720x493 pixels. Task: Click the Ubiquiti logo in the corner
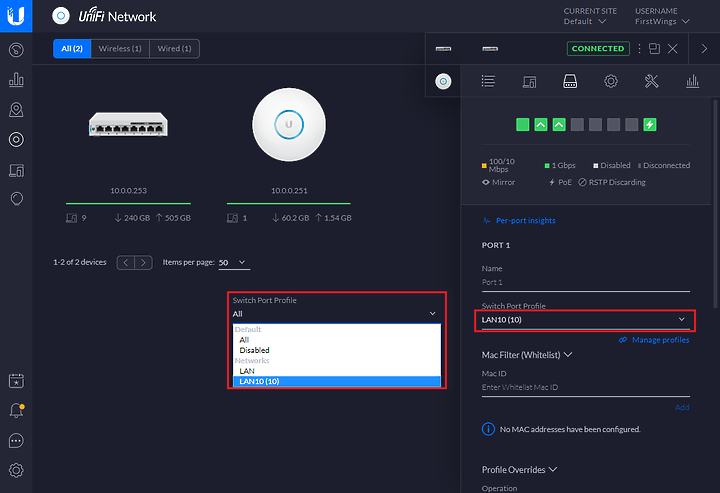(16, 16)
